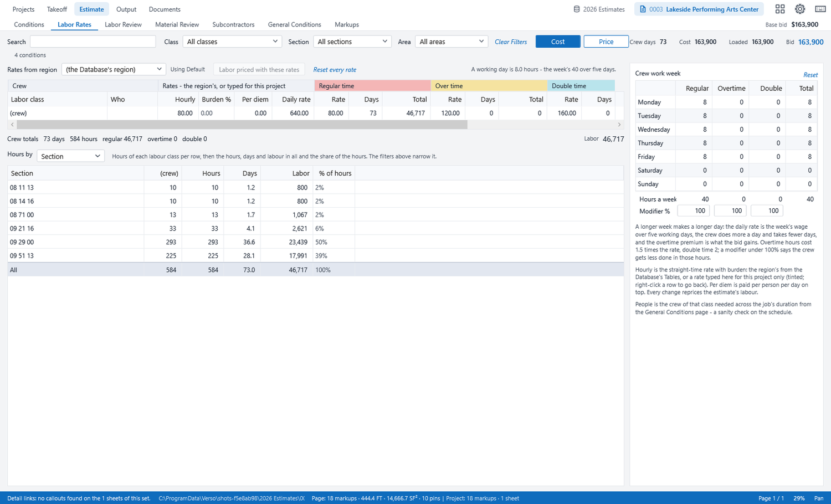Select the 09 51 13 section row
Screen dimensions: 831x504
(316, 256)
